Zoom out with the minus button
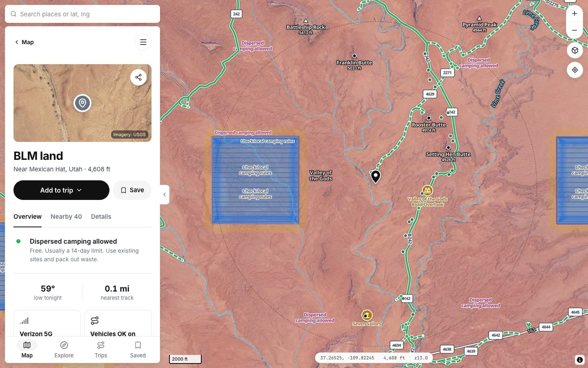This screenshot has height=368, width=588. tap(575, 30)
